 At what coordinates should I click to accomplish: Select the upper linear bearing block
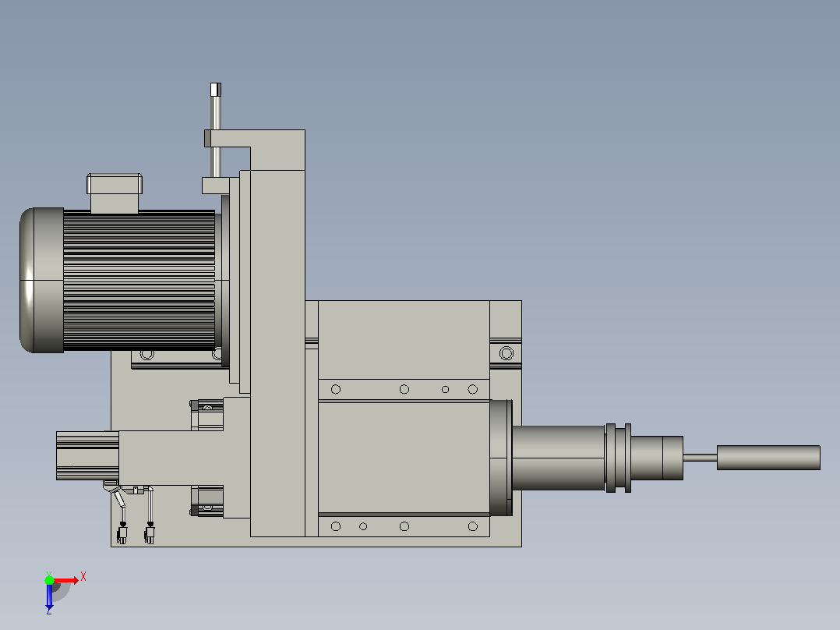click(207, 414)
